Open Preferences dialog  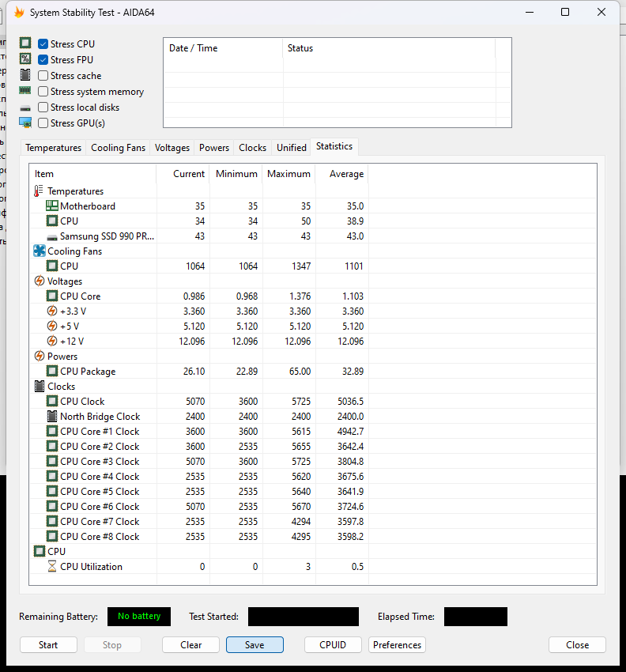397,645
